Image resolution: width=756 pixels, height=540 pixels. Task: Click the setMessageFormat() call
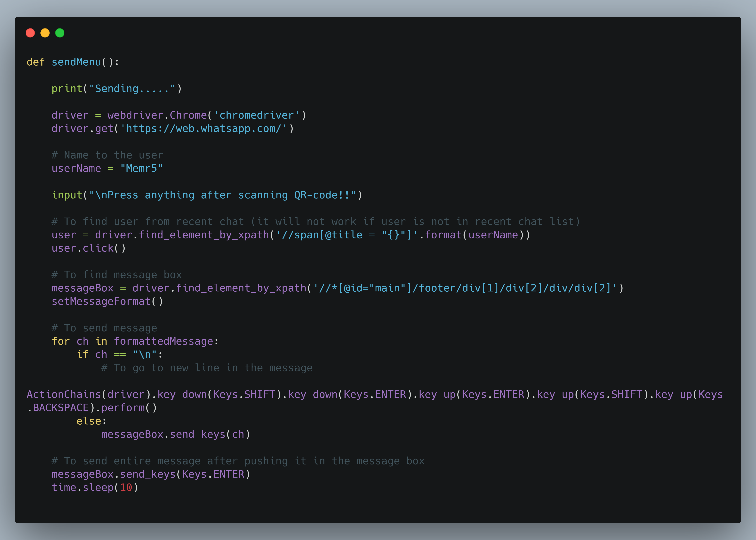click(107, 302)
